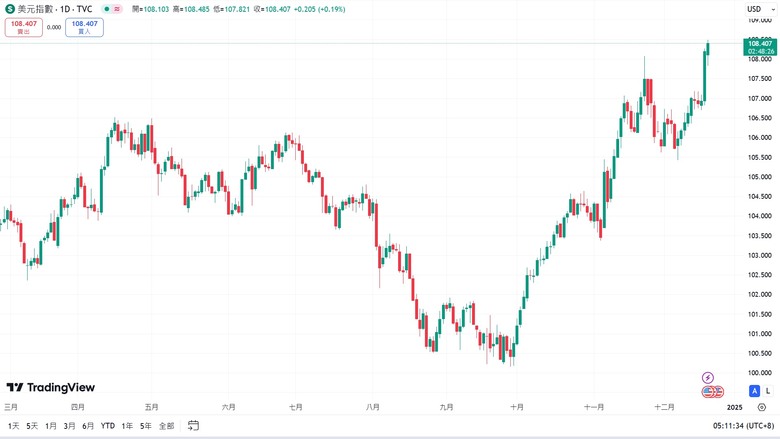Viewport: 780px width, 439px height.
Task: Select the 3月 time range
Action: [70, 426]
